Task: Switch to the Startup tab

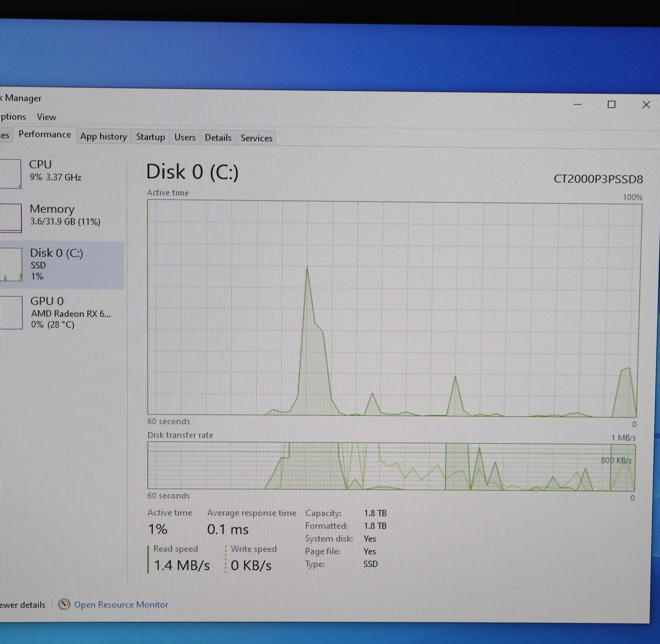Action: tap(150, 137)
